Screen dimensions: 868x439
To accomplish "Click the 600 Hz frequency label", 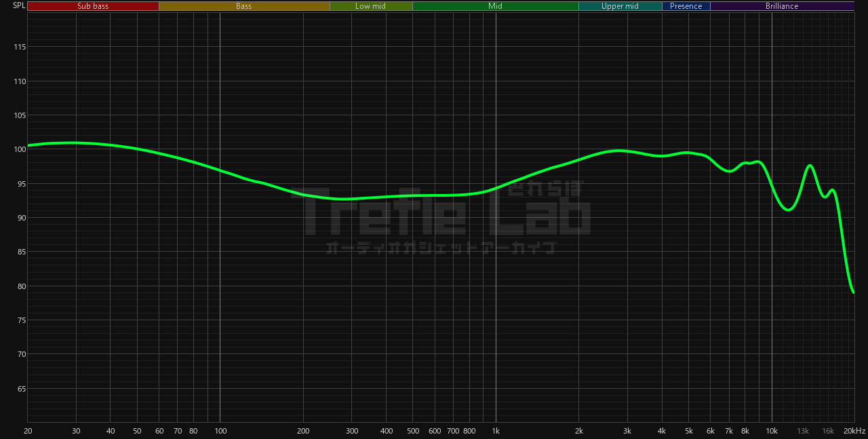I will [435, 431].
